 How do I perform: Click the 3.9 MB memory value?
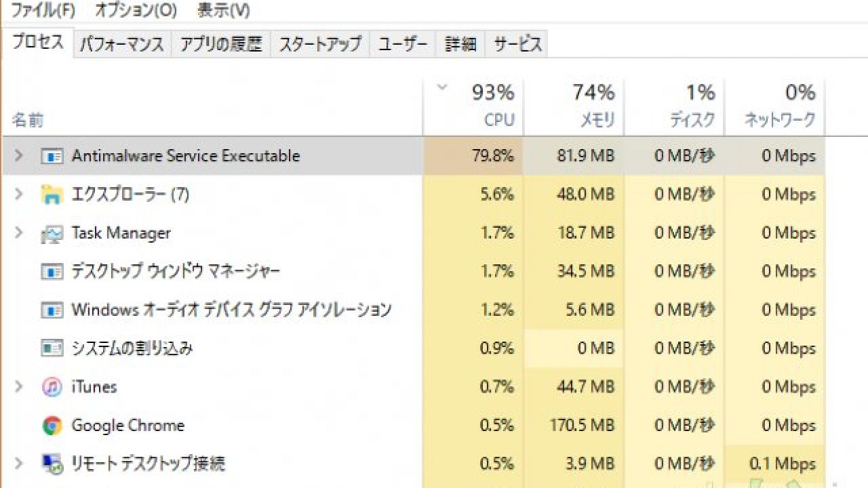click(x=590, y=464)
